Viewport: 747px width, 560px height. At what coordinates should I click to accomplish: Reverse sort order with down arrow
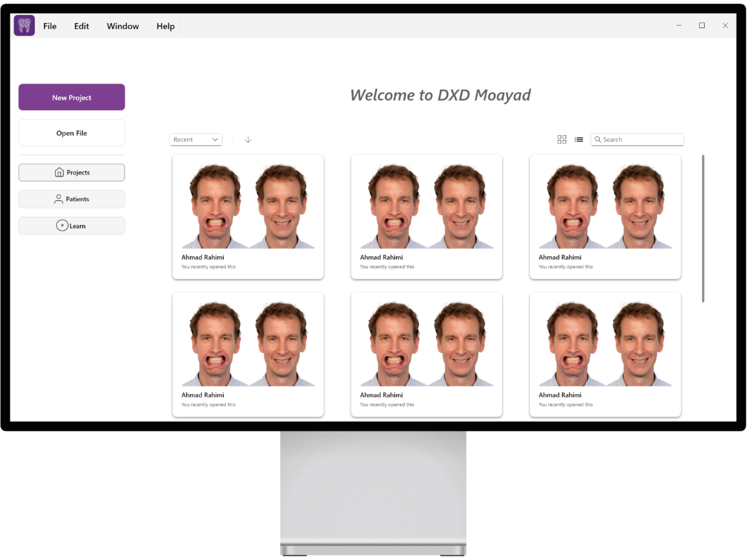(x=248, y=140)
